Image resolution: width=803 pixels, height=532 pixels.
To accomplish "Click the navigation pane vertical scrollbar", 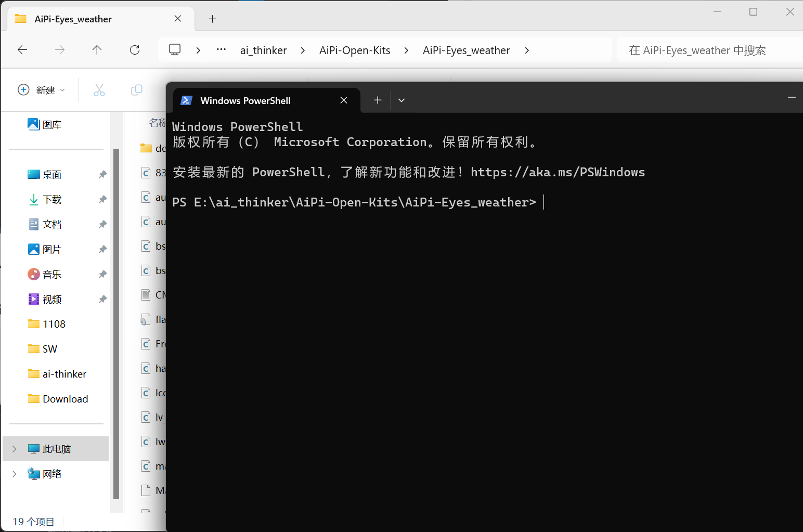I will point(116,323).
